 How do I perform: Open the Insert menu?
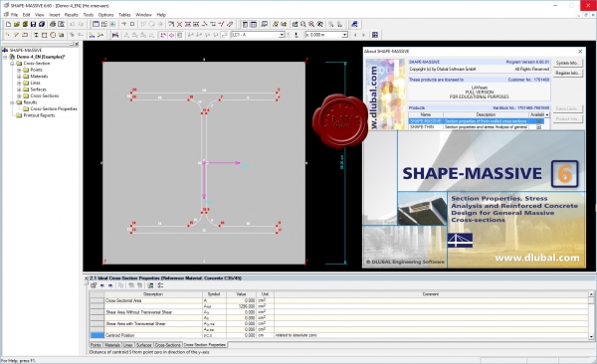coord(55,15)
